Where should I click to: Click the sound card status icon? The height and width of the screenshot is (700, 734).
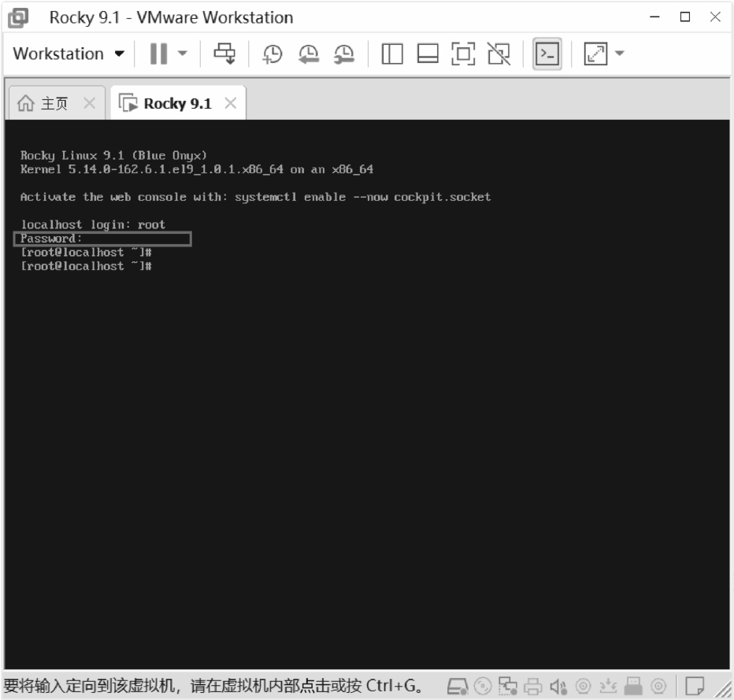pos(558,686)
